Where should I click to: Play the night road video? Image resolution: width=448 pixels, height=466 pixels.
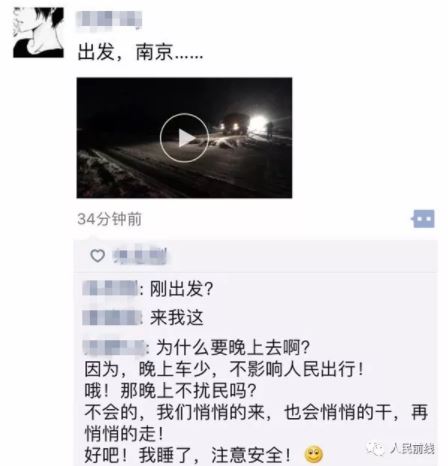tap(184, 138)
